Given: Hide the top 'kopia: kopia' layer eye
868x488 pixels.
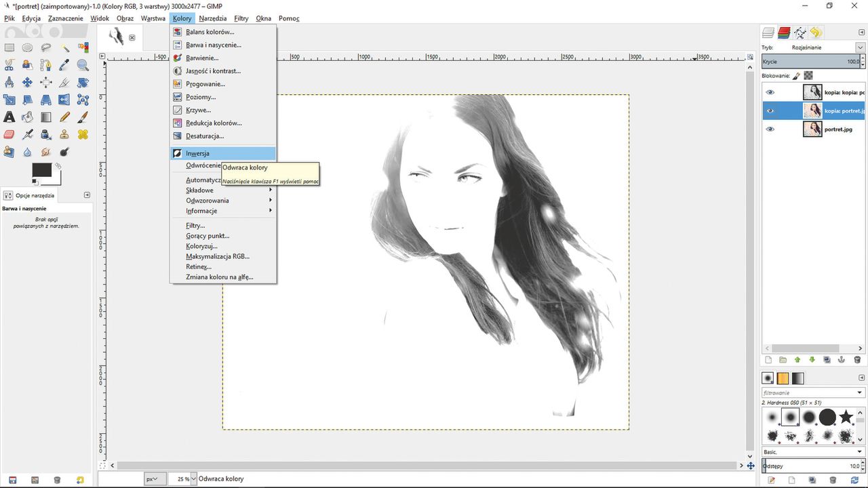Looking at the screenshot, I should [770, 92].
